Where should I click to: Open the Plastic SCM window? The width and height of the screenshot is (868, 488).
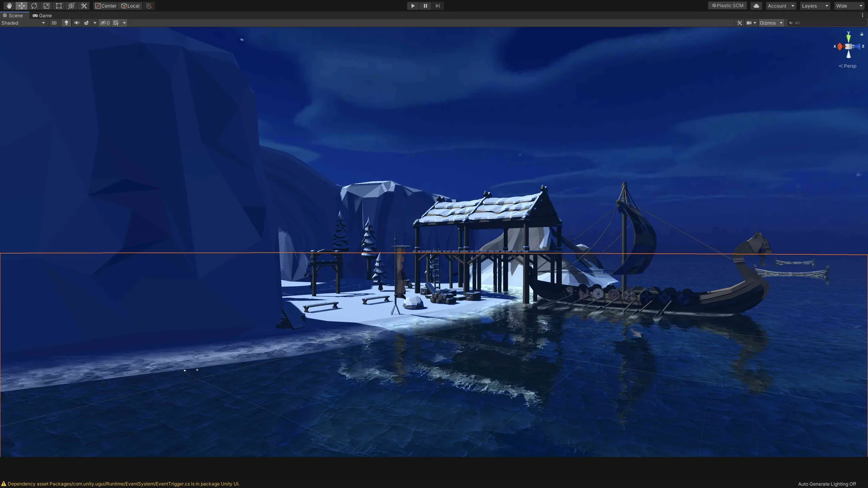[727, 6]
